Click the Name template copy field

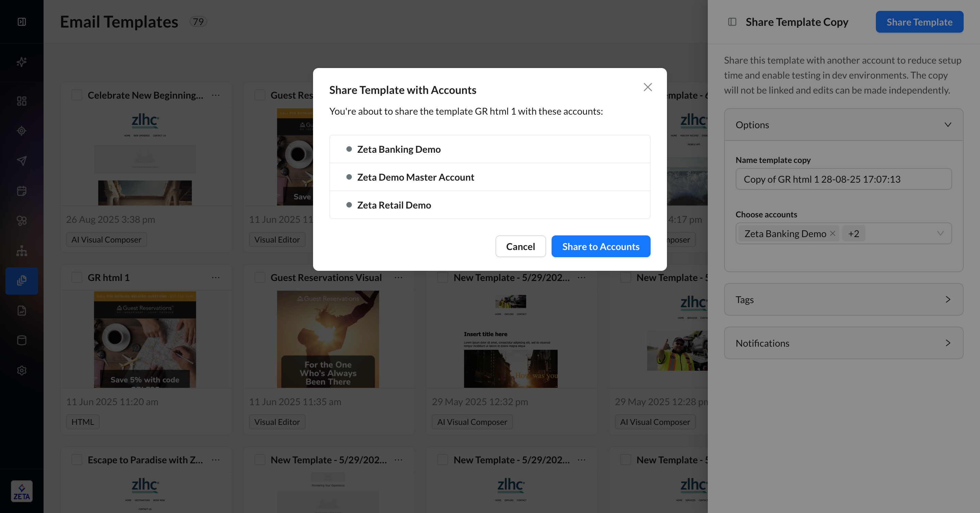(844, 179)
